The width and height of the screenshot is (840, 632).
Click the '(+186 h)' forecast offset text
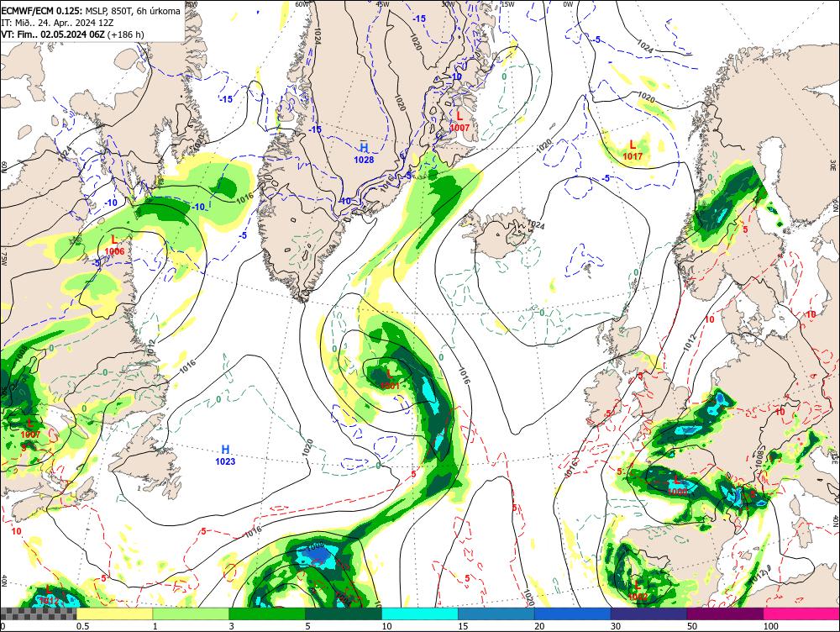(x=125, y=34)
